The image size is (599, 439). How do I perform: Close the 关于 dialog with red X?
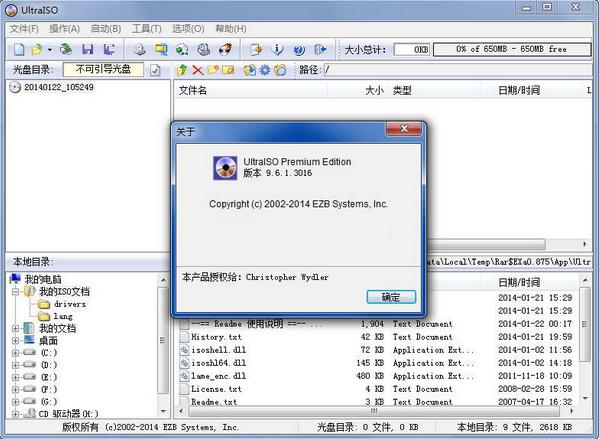pos(404,129)
